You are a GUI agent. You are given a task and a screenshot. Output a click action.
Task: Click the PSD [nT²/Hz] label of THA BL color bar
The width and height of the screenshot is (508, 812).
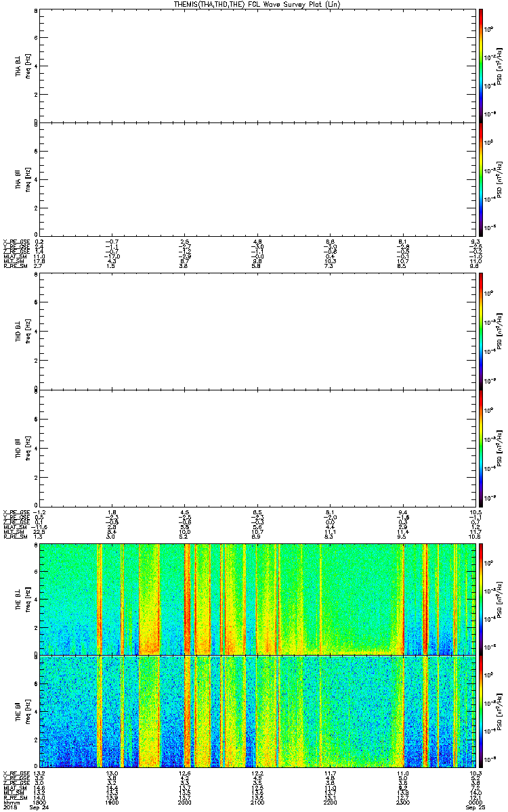point(501,66)
